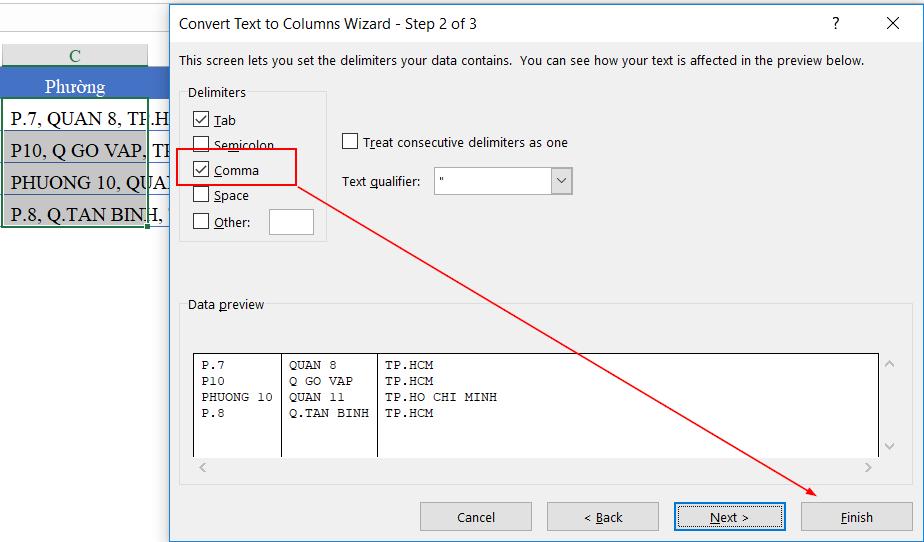Viewport: 924px width, 542px height.
Task: Open the Text qualifier dropdown
Action: (562, 181)
